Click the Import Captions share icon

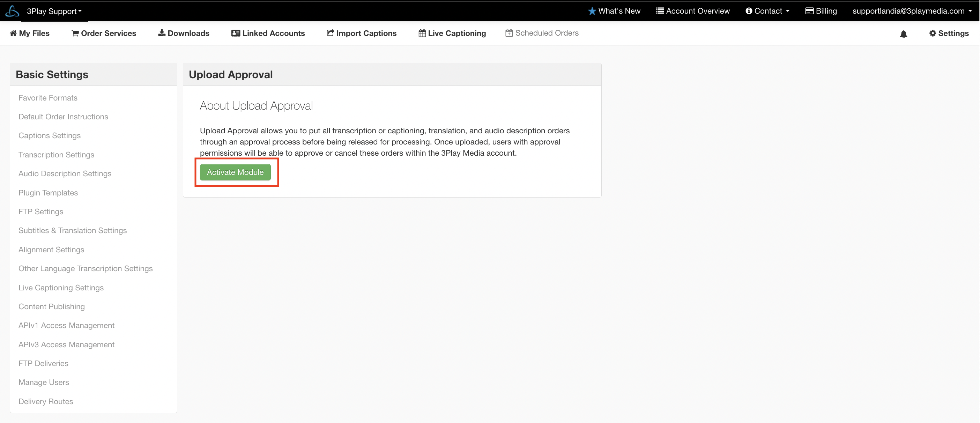(x=330, y=33)
